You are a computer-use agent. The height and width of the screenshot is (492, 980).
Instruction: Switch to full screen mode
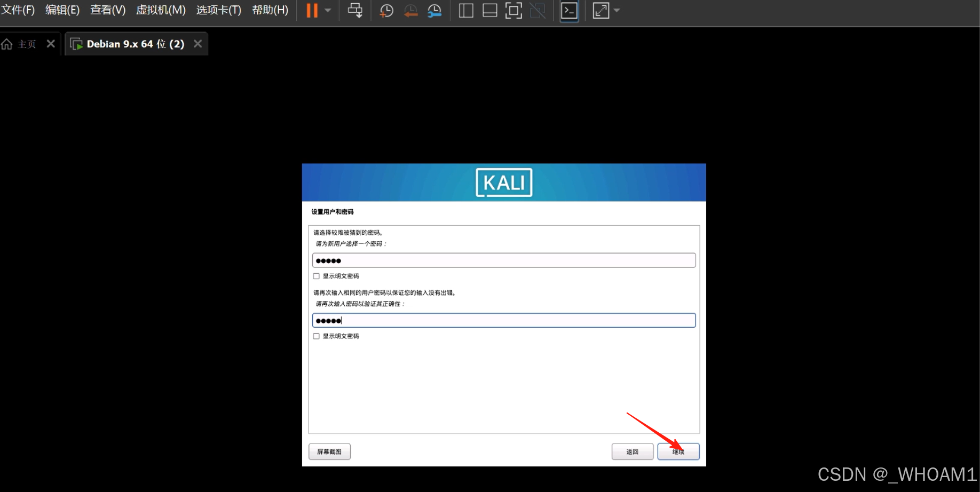point(513,11)
